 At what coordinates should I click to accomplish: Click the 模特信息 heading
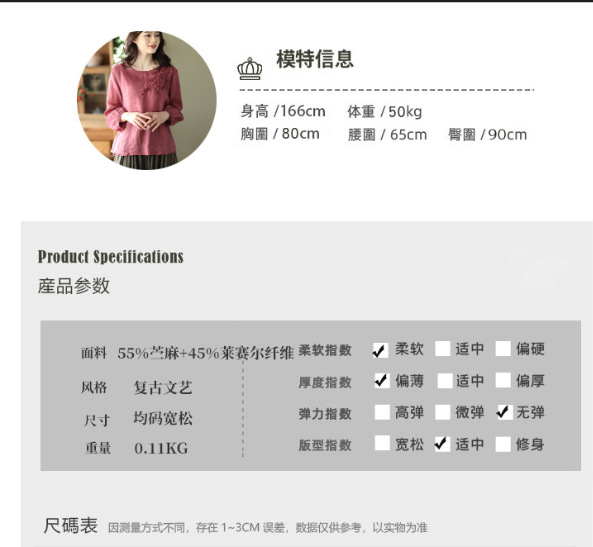pos(315,59)
